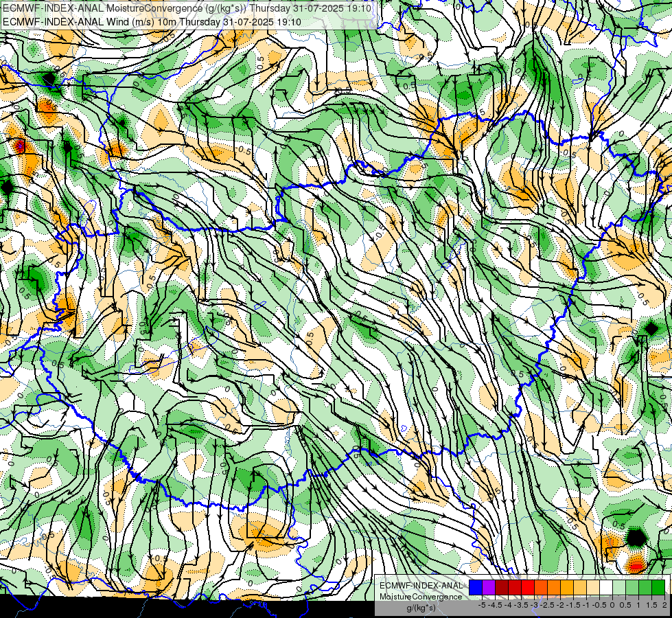
Task: Select the purple swatch in the legend
Action: [x=489, y=587]
